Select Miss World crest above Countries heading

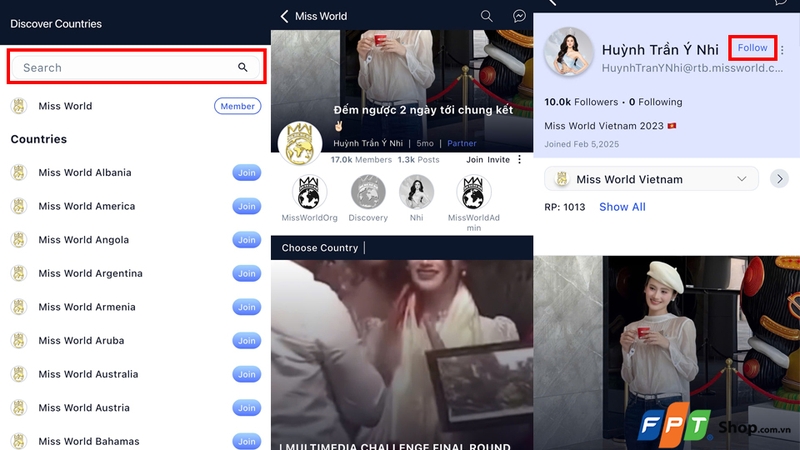coord(19,106)
